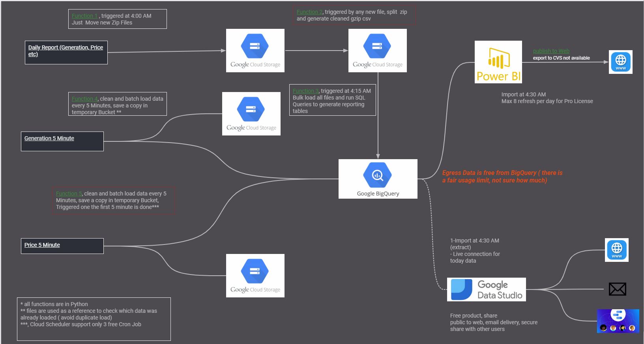Image resolution: width=644 pixels, height=344 pixels.
Task: Follow the Function 2 link
Action: [x=309, y=12]
